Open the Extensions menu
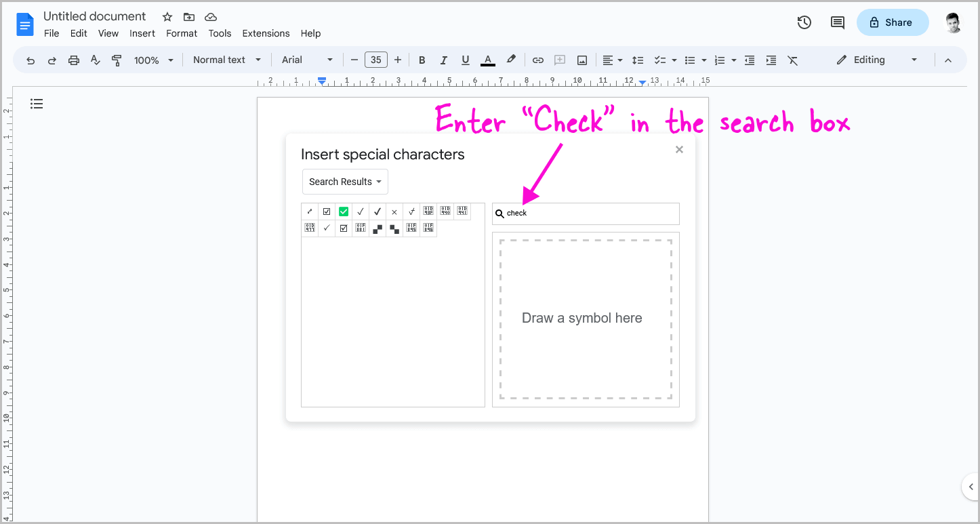The width and height of the screenshot is (980, 524). pos(266,33)
